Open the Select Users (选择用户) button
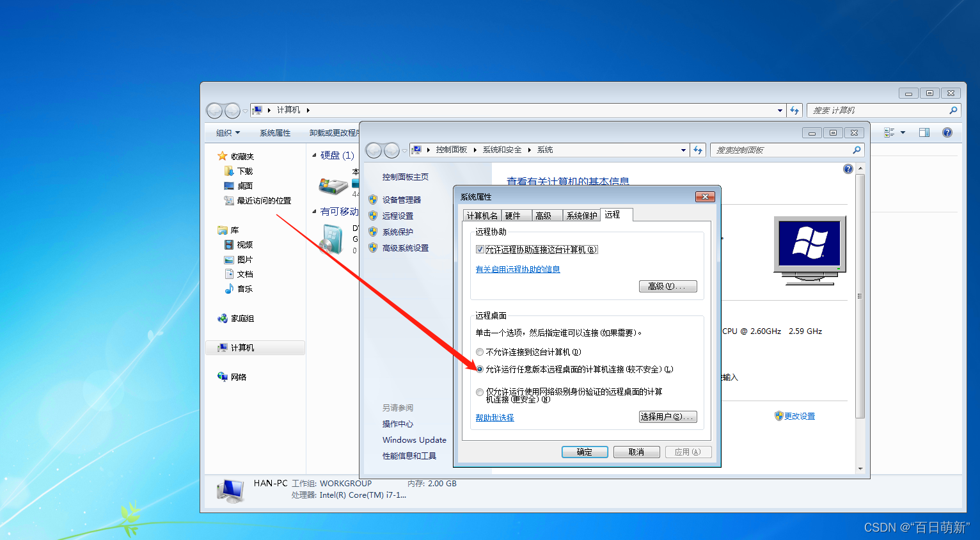This screenshot has width=980, height=540. [x=667, y=417]
